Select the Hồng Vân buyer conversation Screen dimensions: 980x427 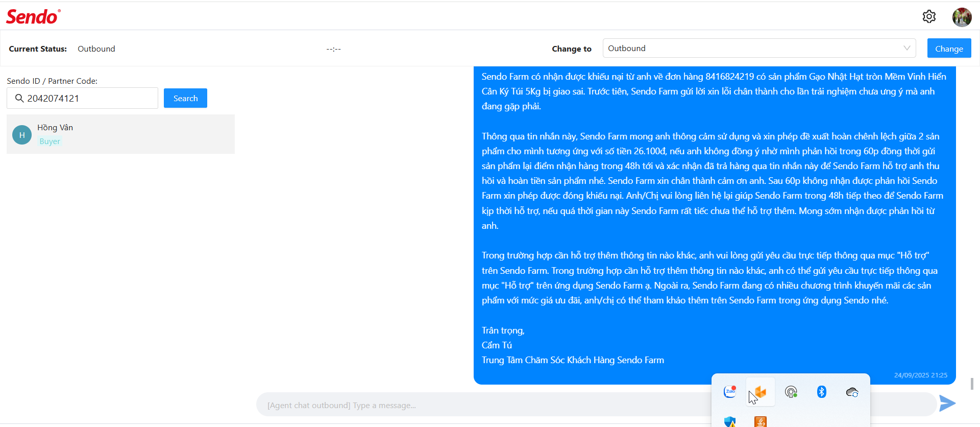(x=120, y=134)
